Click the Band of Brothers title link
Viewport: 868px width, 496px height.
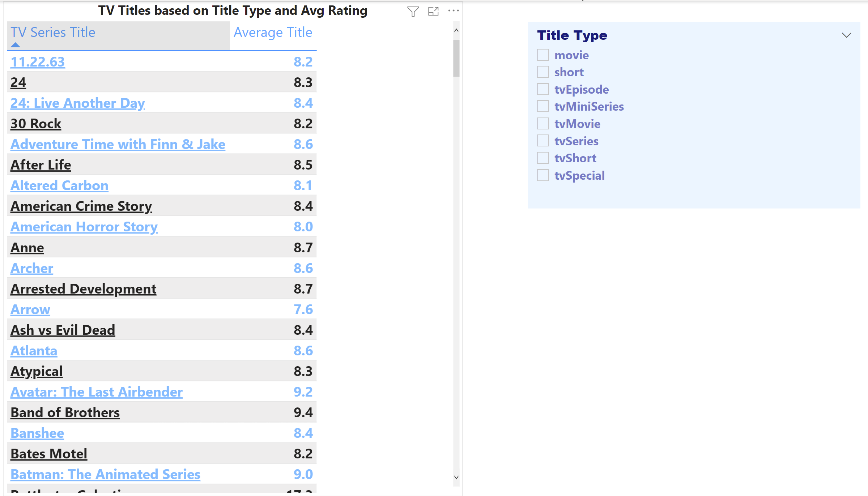point(65,412)
